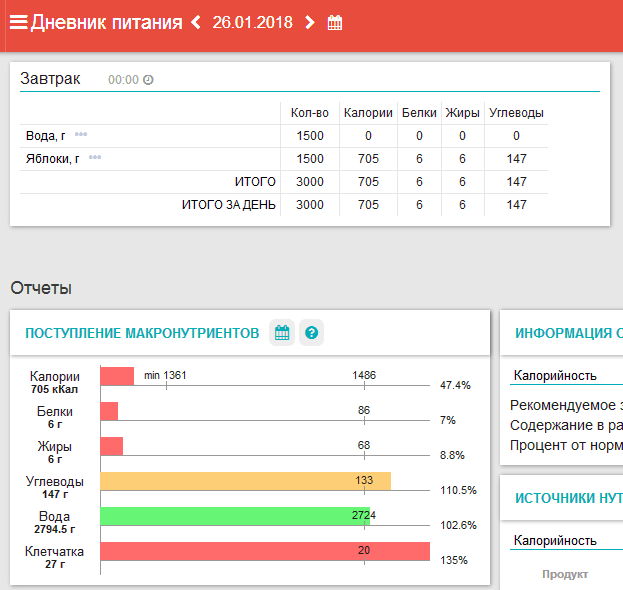Go to previous day with left arrow
The width and height of the screenshot is (623, 590).
[x=196, y=22]
